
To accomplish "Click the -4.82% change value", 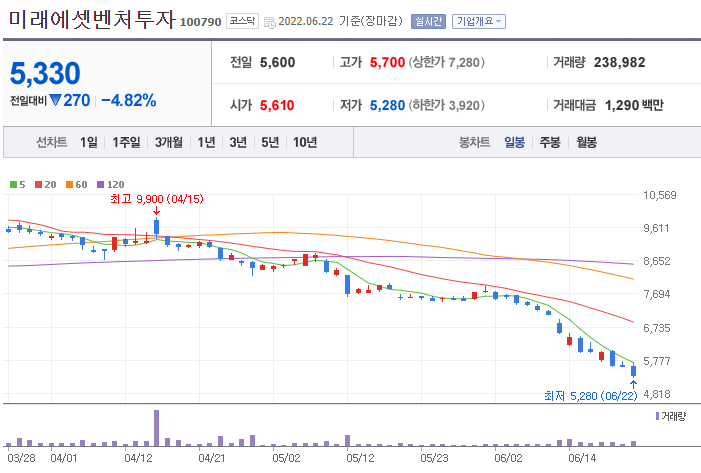I will (129, 100).
